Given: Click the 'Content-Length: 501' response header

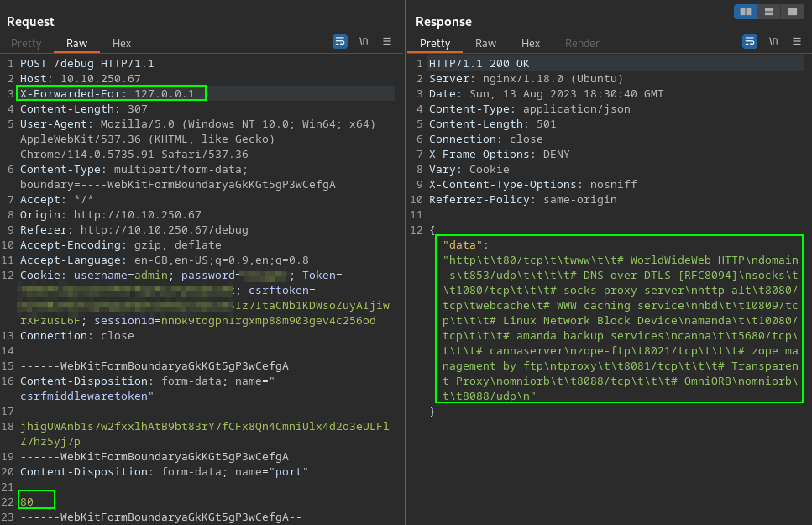Looking at the screenshot, I should pos(492,123).
